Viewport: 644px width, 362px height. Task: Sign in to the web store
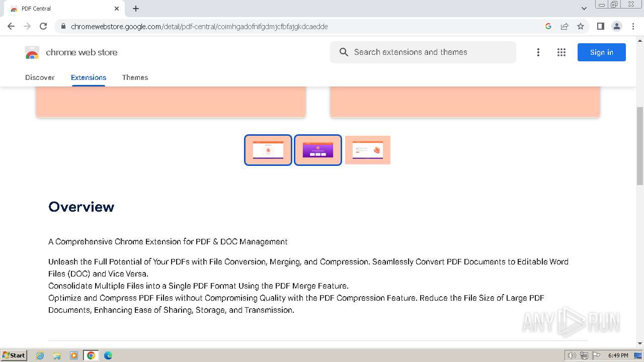[602, 52]
